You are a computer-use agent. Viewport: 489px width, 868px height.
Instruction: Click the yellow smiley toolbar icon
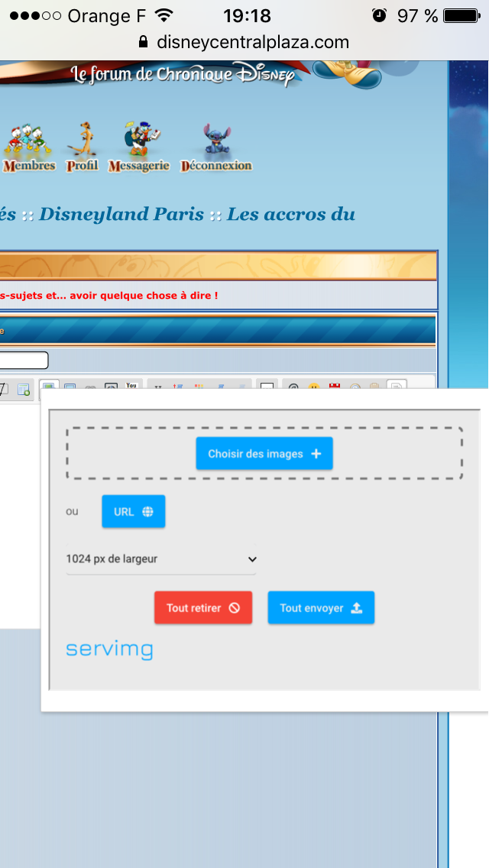314,387
